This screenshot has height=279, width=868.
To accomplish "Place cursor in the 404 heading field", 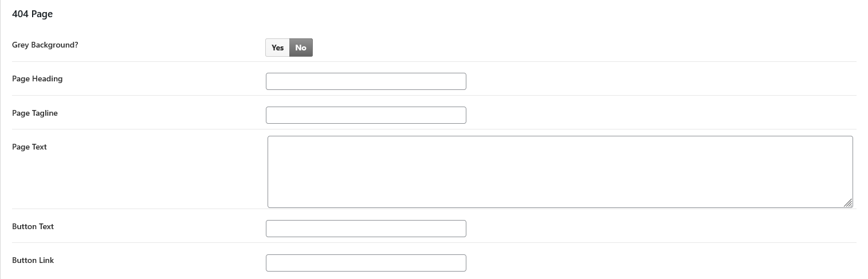I will click(366, 81).
